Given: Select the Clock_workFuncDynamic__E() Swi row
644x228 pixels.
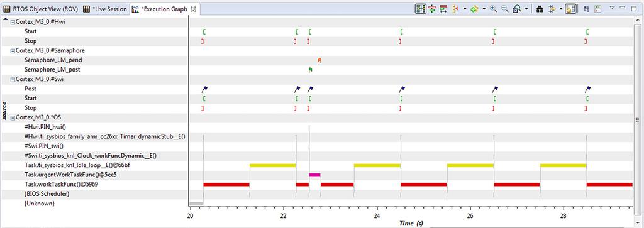Looking at the screenshot, I should (91, 155).
